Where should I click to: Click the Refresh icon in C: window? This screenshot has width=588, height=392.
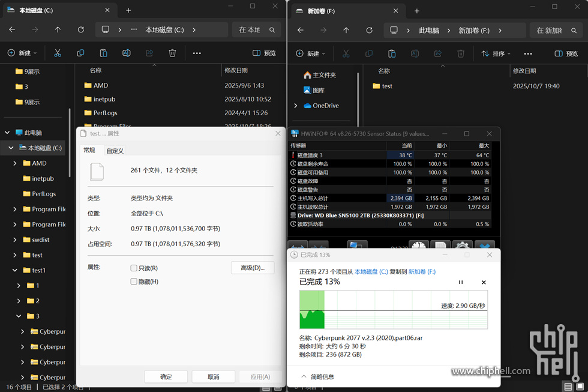click(x=81, y=30)
